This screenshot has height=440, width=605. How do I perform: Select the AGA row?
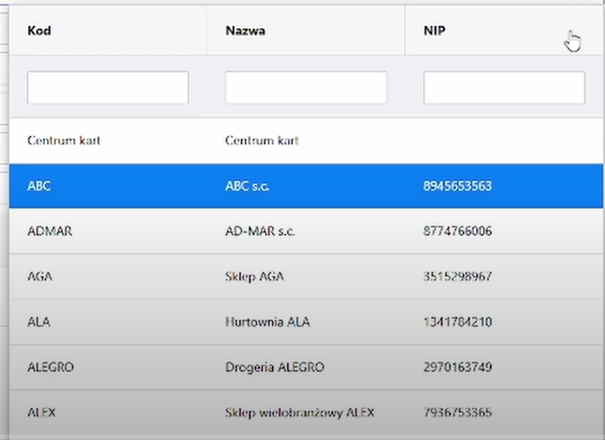pyautogui.click(x=306, y=276)
